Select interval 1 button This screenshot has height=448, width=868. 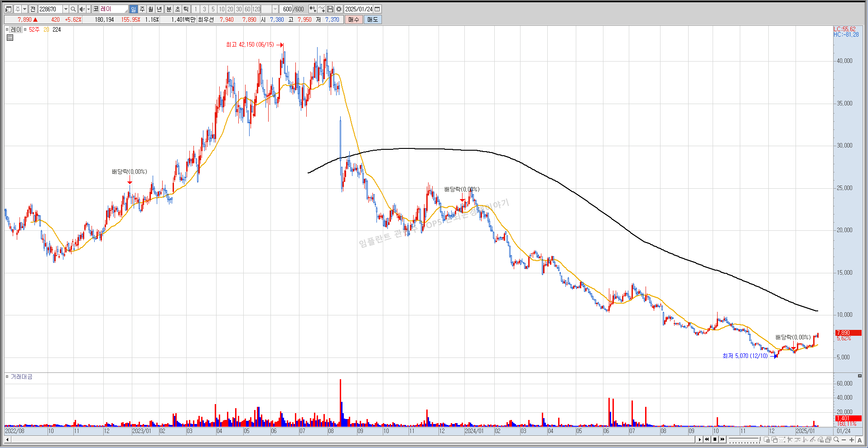coord(196,9)
